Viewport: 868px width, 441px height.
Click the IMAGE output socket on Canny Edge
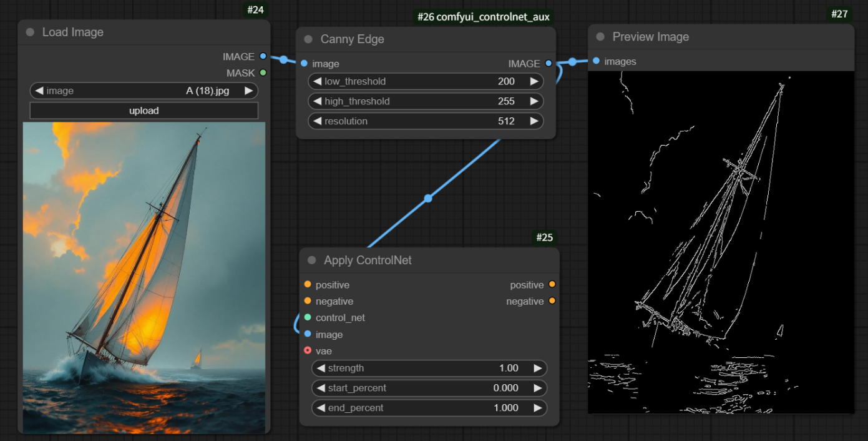[548, 63]
